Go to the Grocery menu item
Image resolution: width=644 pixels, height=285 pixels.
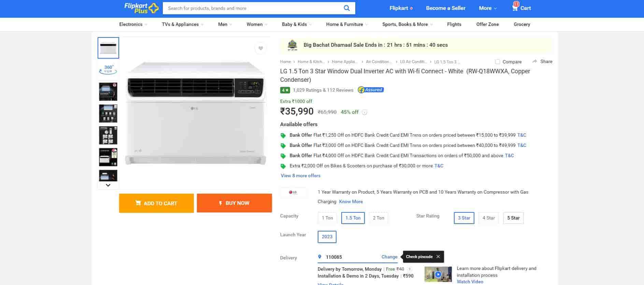click(521, 25)
